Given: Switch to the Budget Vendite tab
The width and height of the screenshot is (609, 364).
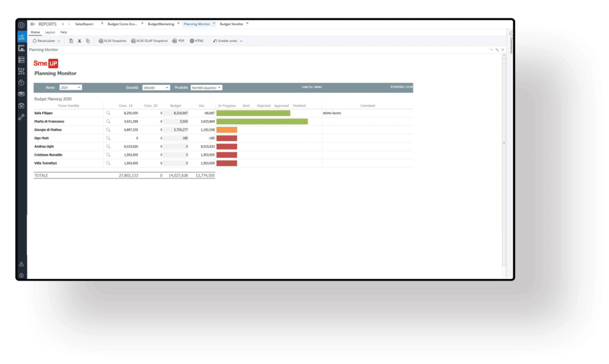Looking at the screenshot, I should click(x=232, y=24).
